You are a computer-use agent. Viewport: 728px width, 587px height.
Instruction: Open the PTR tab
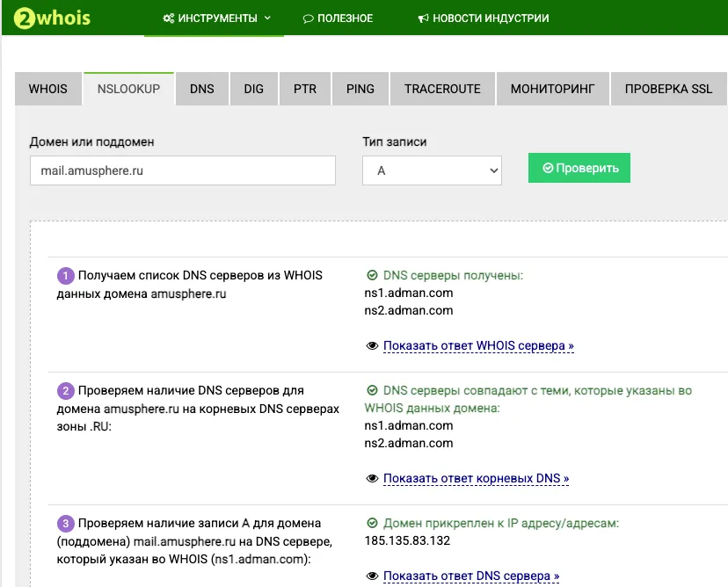(x=305, y=89)
